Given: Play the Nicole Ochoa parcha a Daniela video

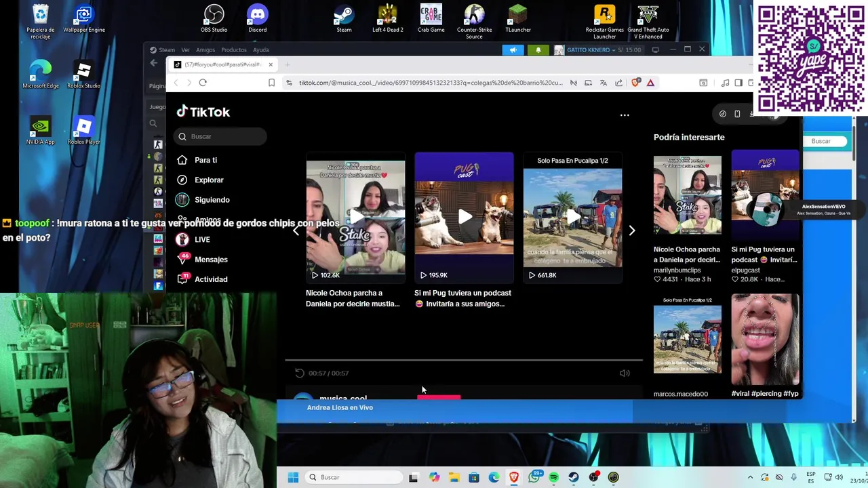Looking at the screenshot, I should [x=355, y=217].
